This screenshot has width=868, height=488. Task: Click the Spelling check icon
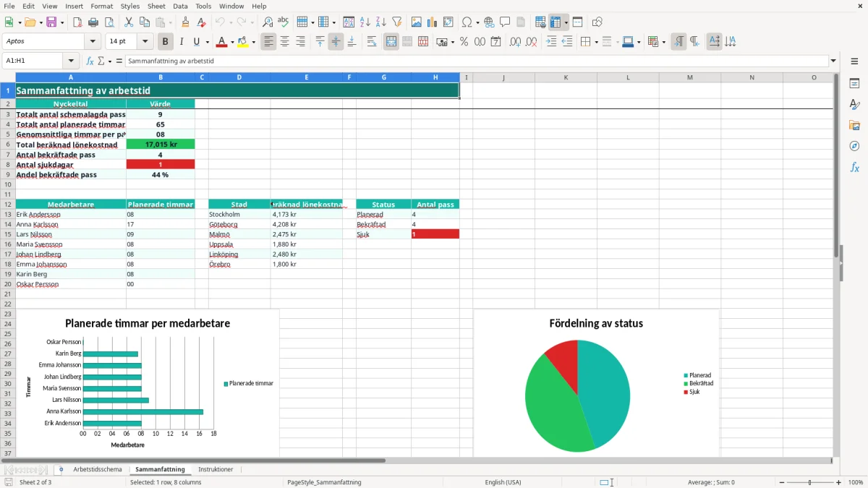[x=283, y=22]
